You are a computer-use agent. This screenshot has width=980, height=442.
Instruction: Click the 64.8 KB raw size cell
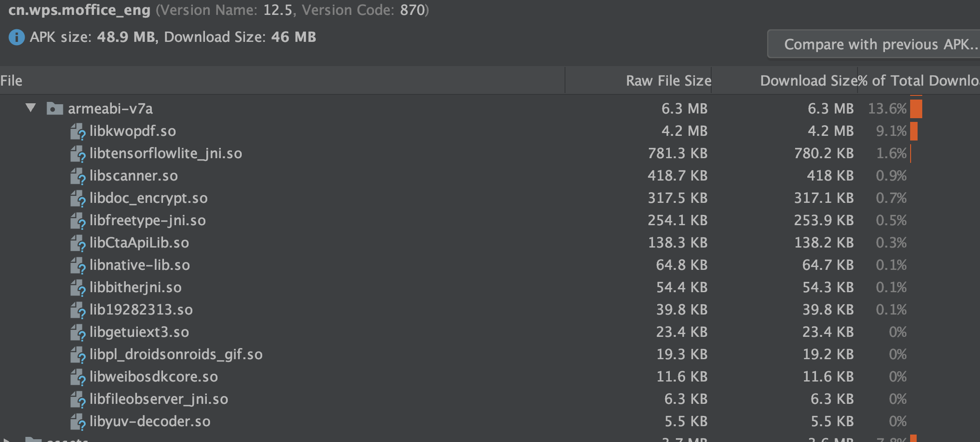pos(682,265)
